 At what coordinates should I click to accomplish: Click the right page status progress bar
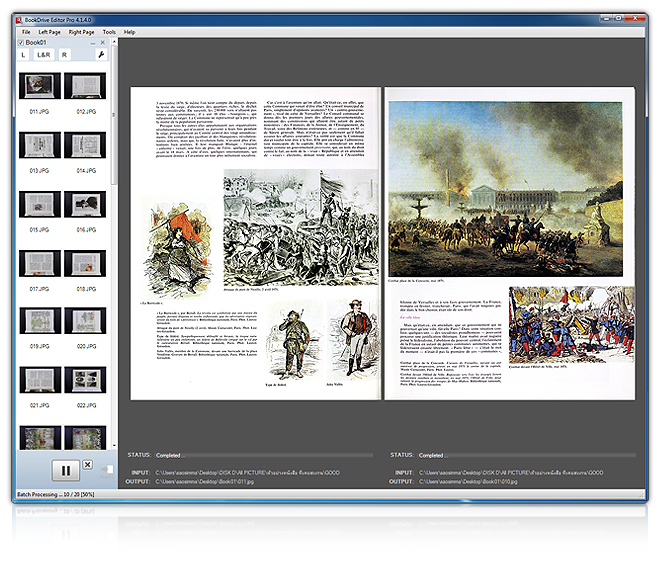coord(527,456)
